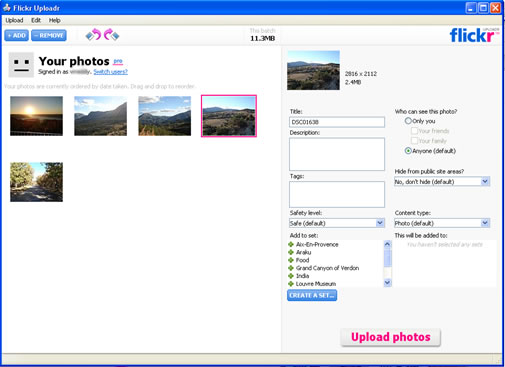Toggle the Your family checkbox
Screen dimensions: 505x367
[414, 141]
